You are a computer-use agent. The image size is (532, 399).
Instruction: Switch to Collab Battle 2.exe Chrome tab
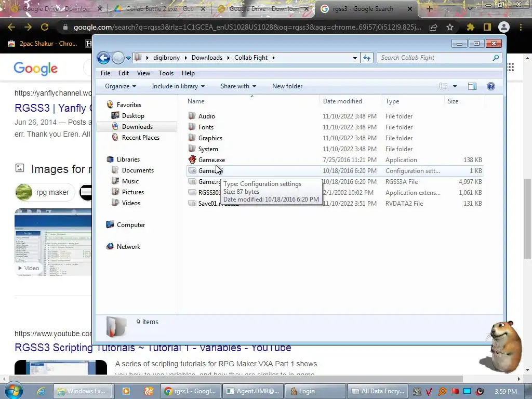(x=159, y=9)
